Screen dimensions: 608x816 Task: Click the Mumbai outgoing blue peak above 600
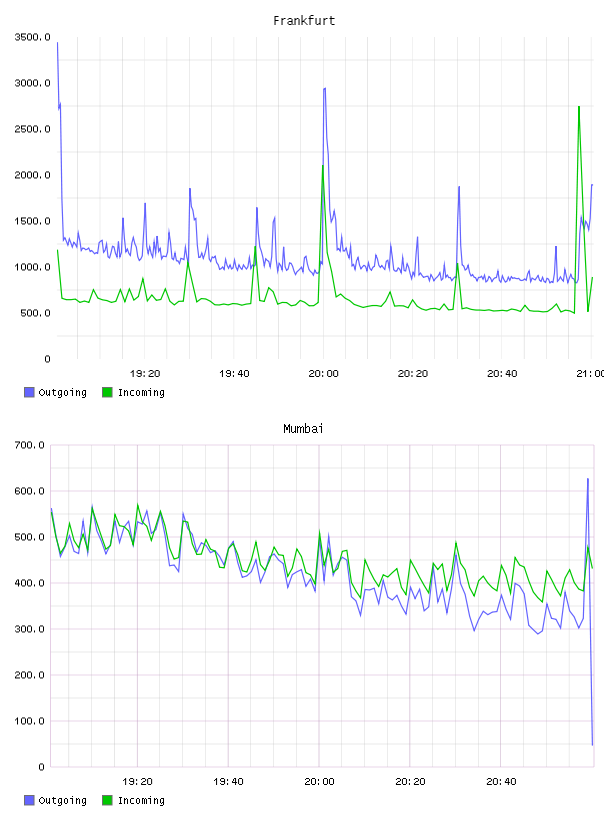(x=588, y=479)
